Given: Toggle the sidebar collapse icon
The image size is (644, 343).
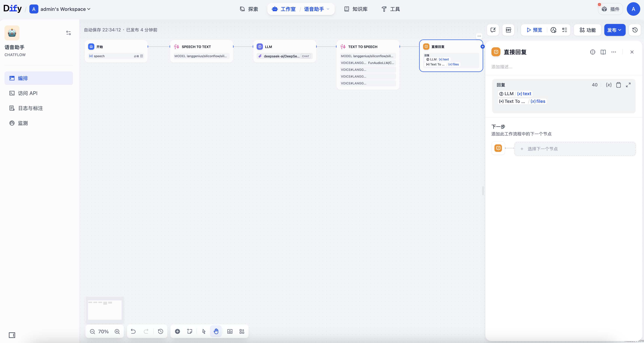Looking at the screenshot, I should point(12,335).
